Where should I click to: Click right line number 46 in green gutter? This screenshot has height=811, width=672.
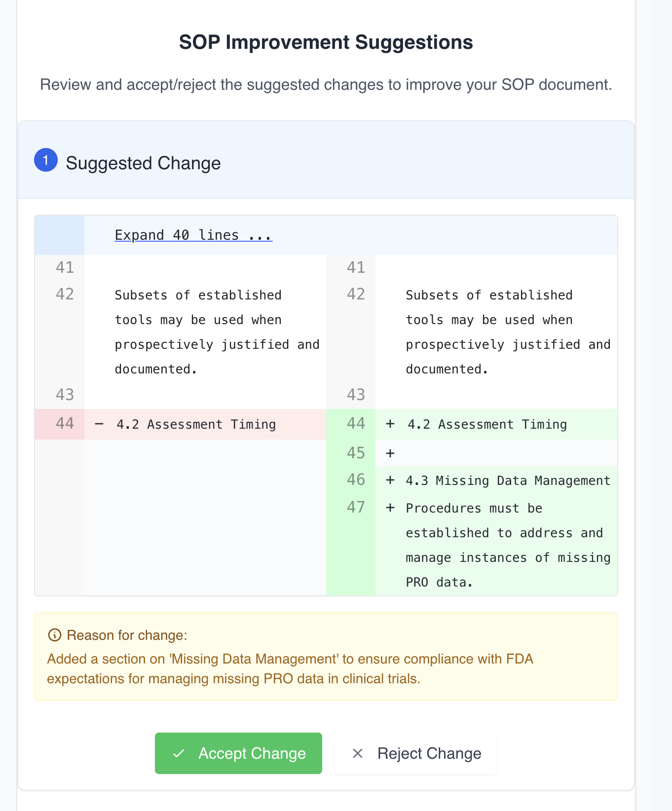pyautogui.click(x=356, y=479)
